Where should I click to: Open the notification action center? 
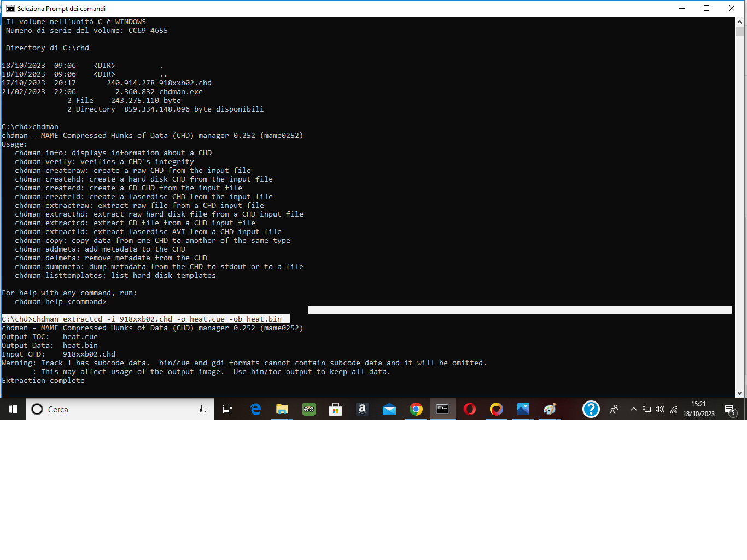pos(730,409)
